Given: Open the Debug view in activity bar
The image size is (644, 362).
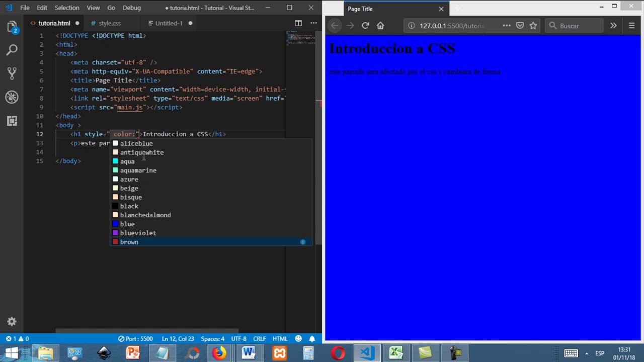Looking at the screenshot, I should (12, 97).
